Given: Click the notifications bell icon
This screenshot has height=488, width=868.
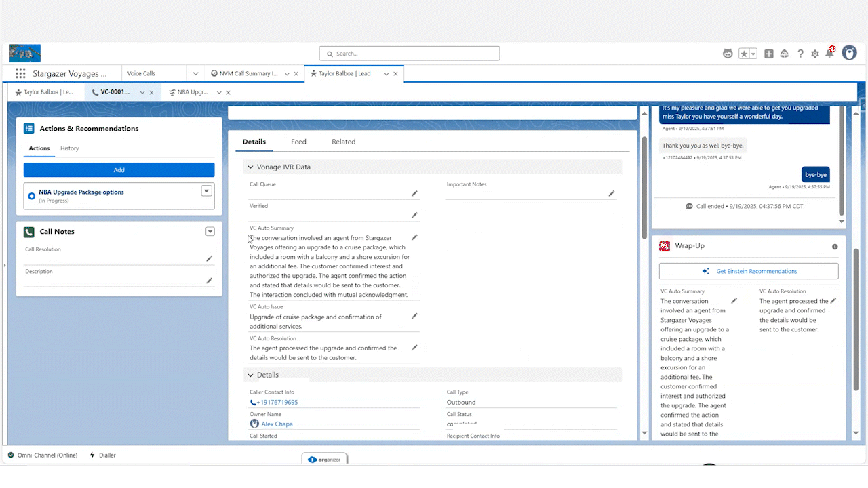Looking at the screenshot, I should coord(830,54).
